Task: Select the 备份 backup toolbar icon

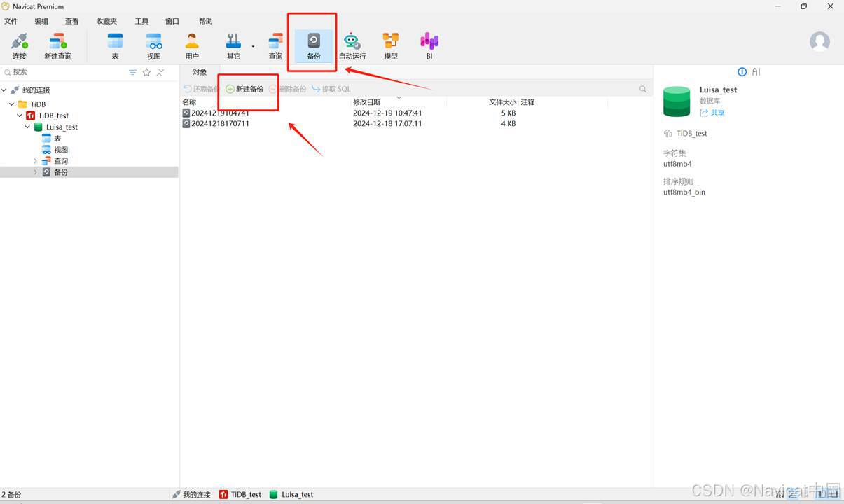Action: 314,46
